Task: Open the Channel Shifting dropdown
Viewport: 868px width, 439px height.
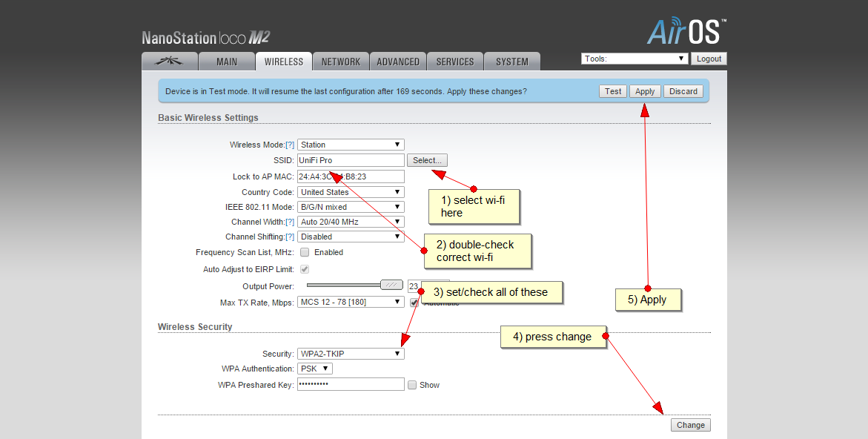Action: point(351,237)
